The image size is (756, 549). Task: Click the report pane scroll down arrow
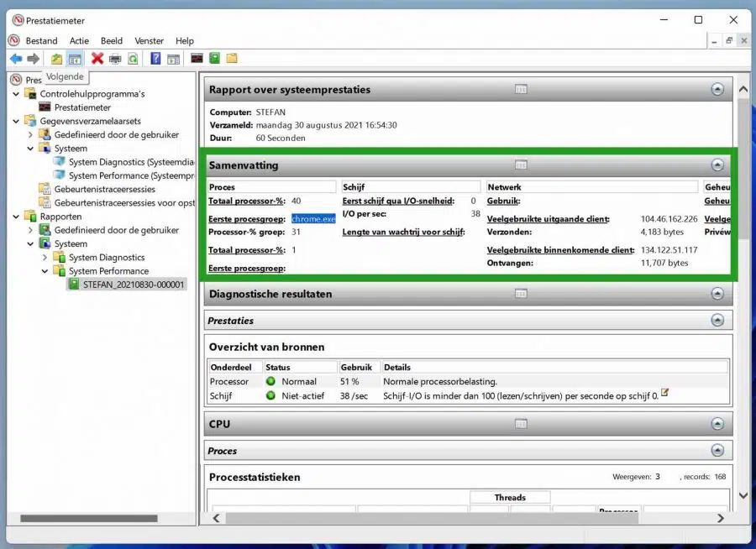click(743, 495)
